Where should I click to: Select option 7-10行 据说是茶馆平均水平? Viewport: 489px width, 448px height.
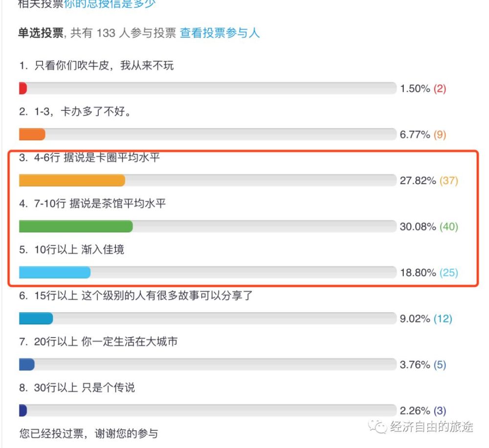tap(92, 204)
